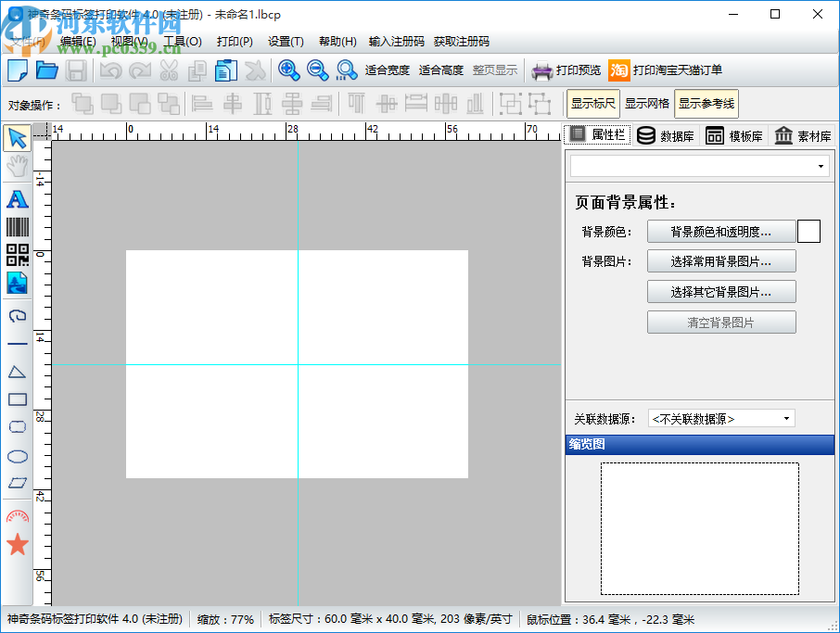This screenshot has height=633, width=840.
Task: Select the QR code tool
Action: (17, 255)
